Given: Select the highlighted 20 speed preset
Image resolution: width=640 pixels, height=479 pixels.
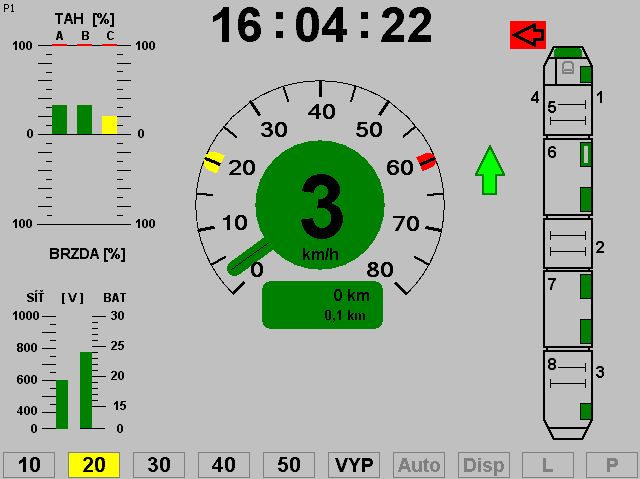Looking at the screenshot, I should click(x=93, y=465).
